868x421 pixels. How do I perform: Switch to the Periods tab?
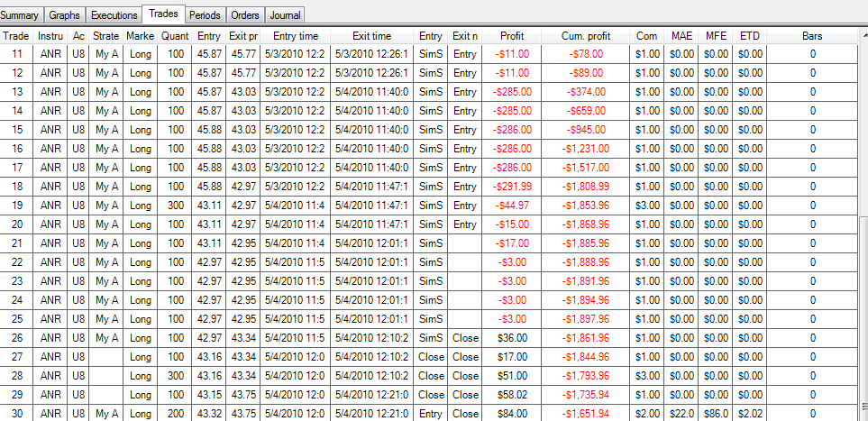click(x=205, y=15)
